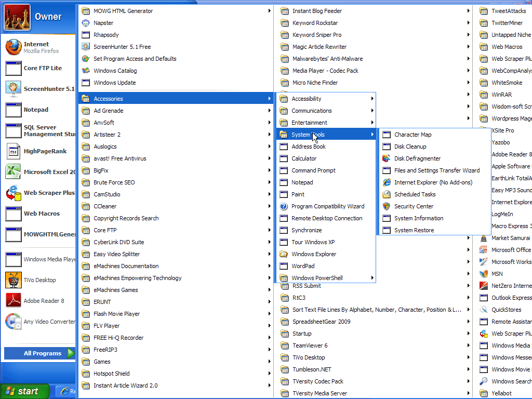The width and height of the screenshot is (532, 399).
Task: Open the TeamViewer 6 folder
Action: click(375, 345)
